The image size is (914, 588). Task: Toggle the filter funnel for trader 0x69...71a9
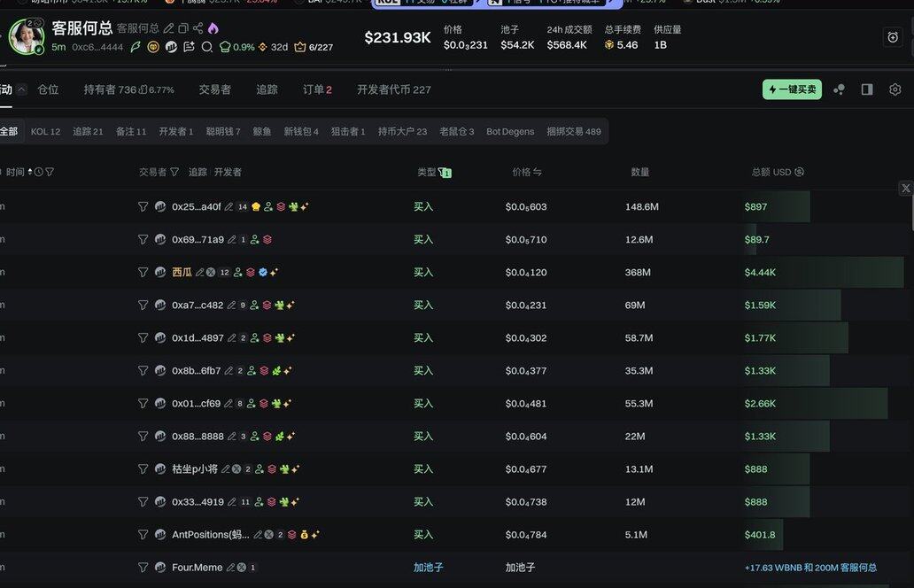tap(143, 240)
